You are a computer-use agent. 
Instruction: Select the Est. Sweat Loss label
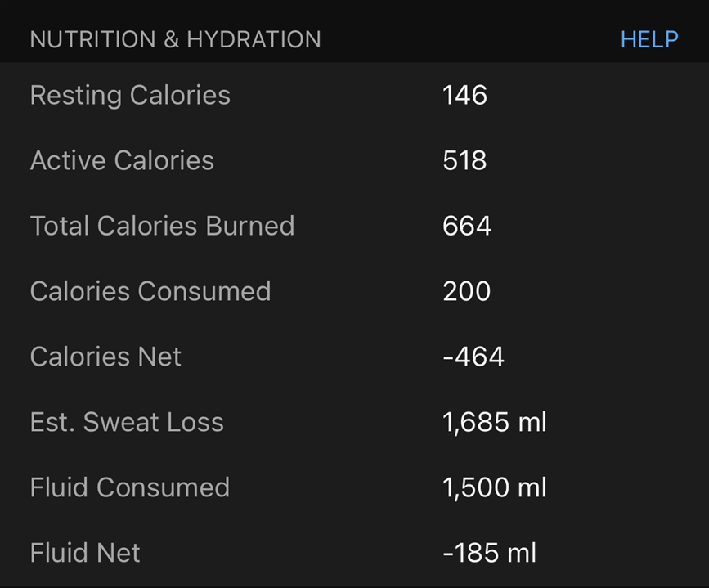(x=127, y=422)
